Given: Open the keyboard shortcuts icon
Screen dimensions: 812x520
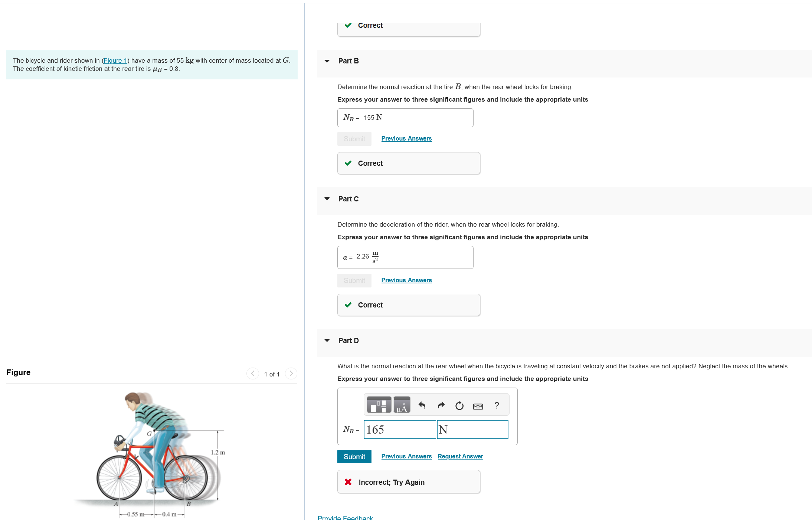Looking at the screenshot, I should click(x=478, y=406).
